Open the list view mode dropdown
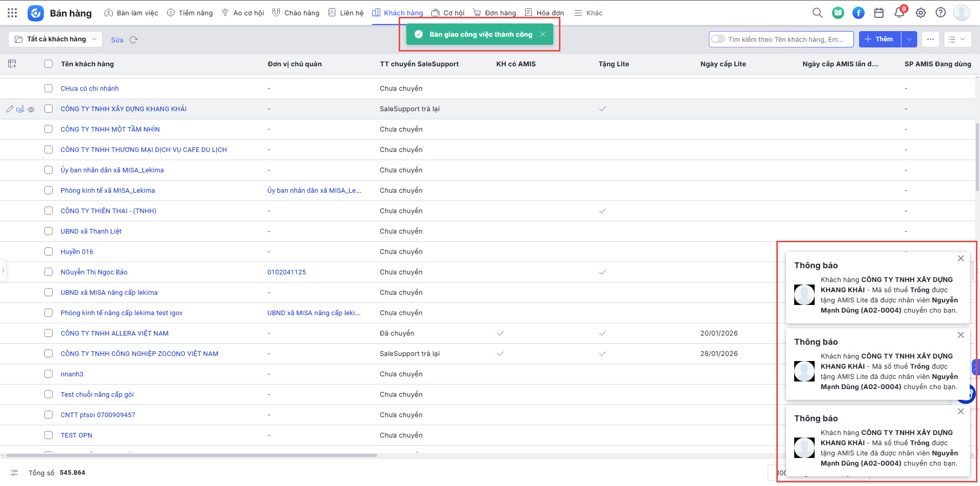This screenshot has width=980, height=486. click(x=957, y=39)
